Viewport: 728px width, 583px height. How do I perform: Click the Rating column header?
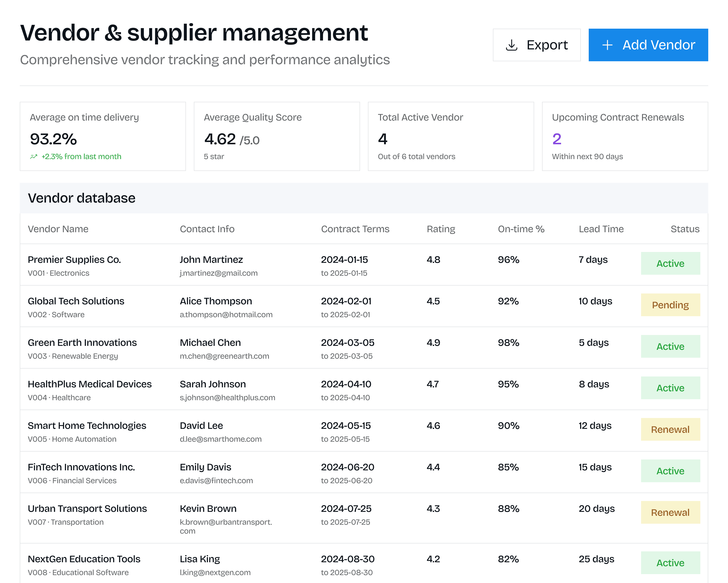pos(441,229)
